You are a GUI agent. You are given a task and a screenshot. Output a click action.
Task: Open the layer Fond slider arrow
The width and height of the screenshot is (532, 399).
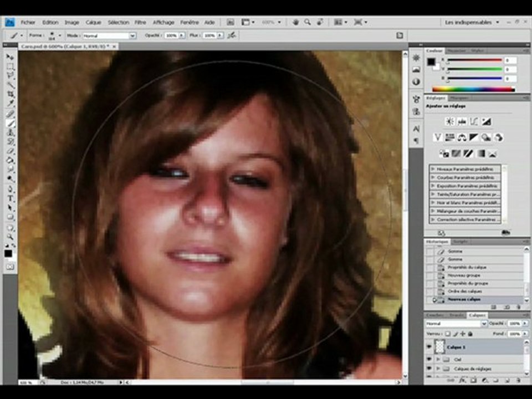(525, 334)
